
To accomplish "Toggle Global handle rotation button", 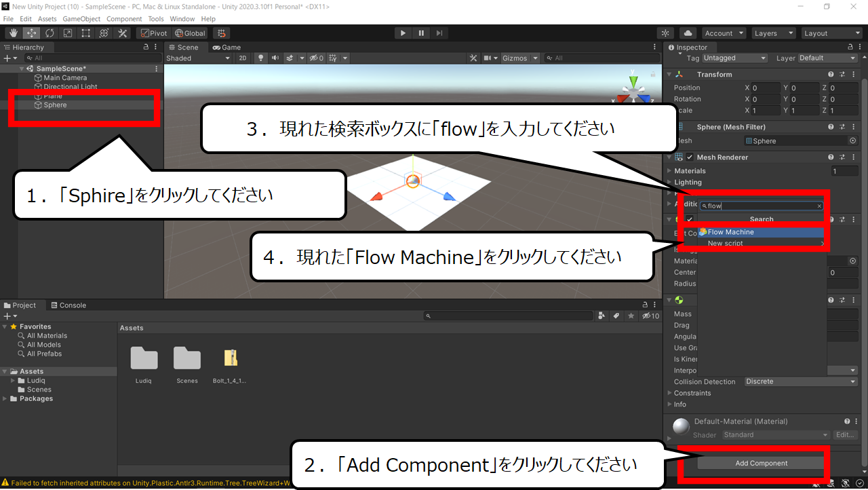I will pyautogui.click(x=190, y=33).
